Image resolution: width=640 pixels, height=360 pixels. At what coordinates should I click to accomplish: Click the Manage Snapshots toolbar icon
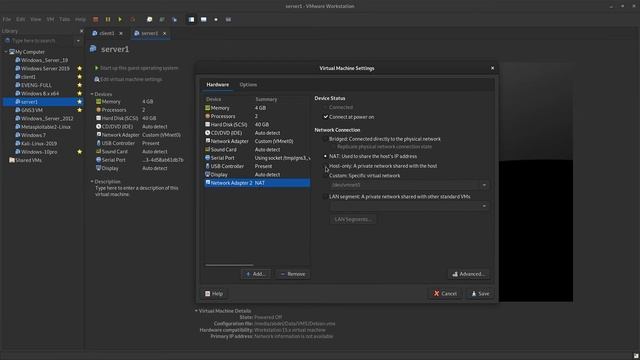pyautogui.click(x=174, y=19)
